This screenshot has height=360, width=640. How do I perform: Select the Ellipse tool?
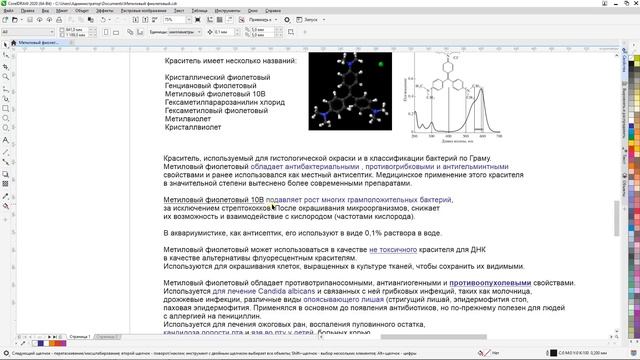coord(5,118)
